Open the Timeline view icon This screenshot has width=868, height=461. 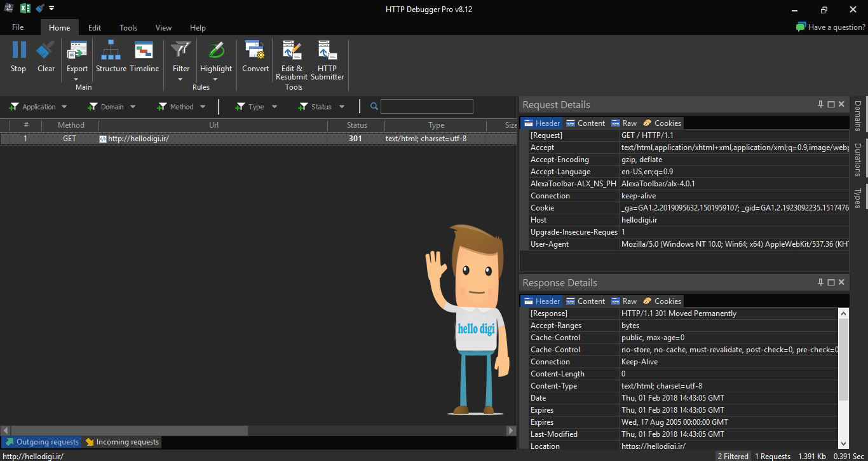coord(144,51)
